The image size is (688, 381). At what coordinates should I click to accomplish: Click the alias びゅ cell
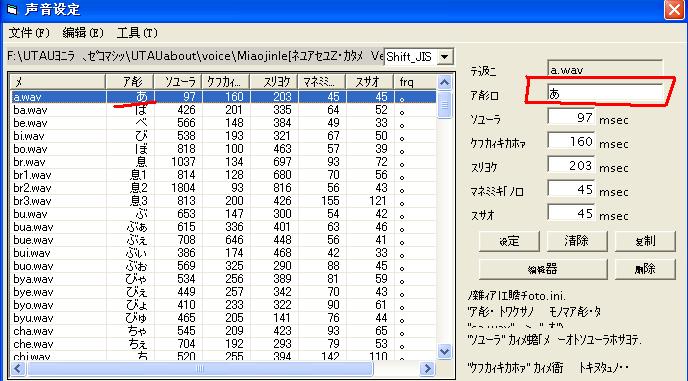[136, 318]
